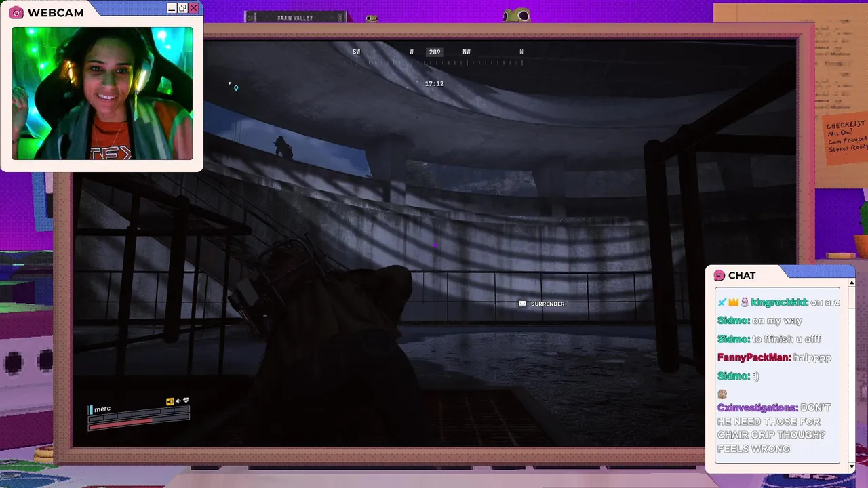Click the white speaker volume icon

(x=178, y=401)
